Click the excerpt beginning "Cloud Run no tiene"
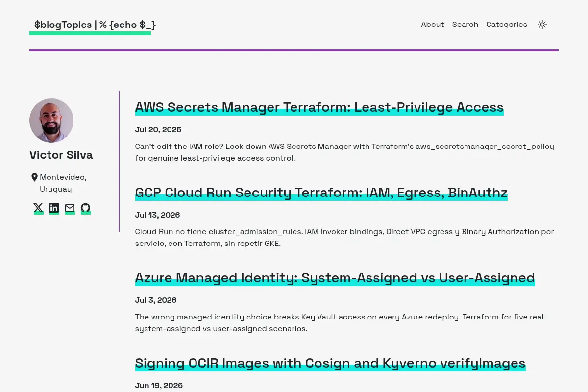This screenshot has width=588, height=392. pyautogui.click(x=344, y=238)
